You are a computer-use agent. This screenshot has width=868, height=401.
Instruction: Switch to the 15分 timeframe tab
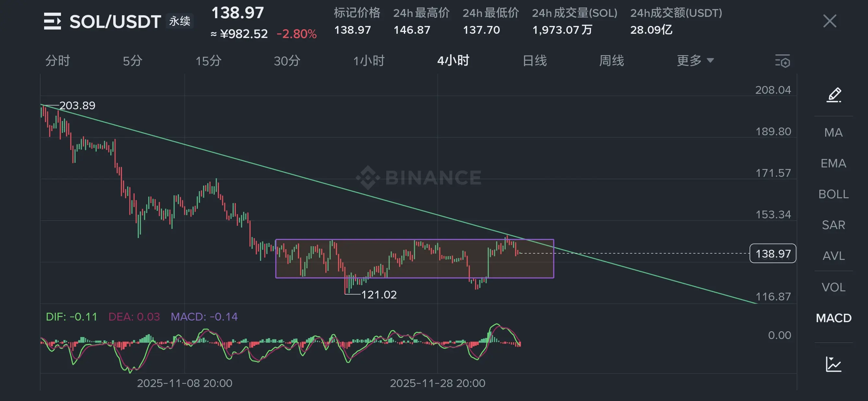[x=208, y=61]
